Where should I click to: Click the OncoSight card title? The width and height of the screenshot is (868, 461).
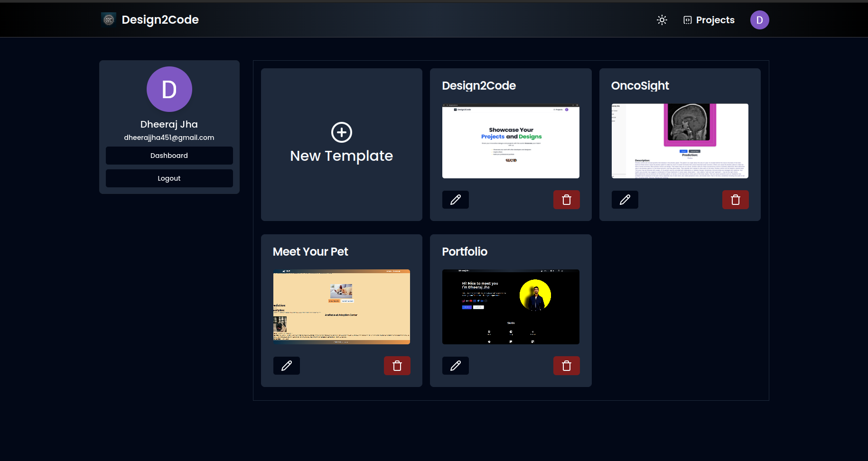(640, 86)
